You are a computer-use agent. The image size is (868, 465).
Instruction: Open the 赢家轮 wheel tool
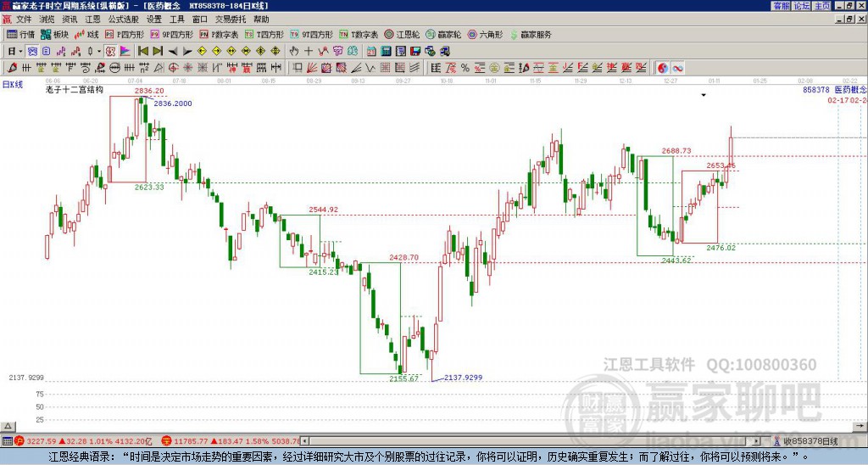pyautogui.click(x=444, y=34)
